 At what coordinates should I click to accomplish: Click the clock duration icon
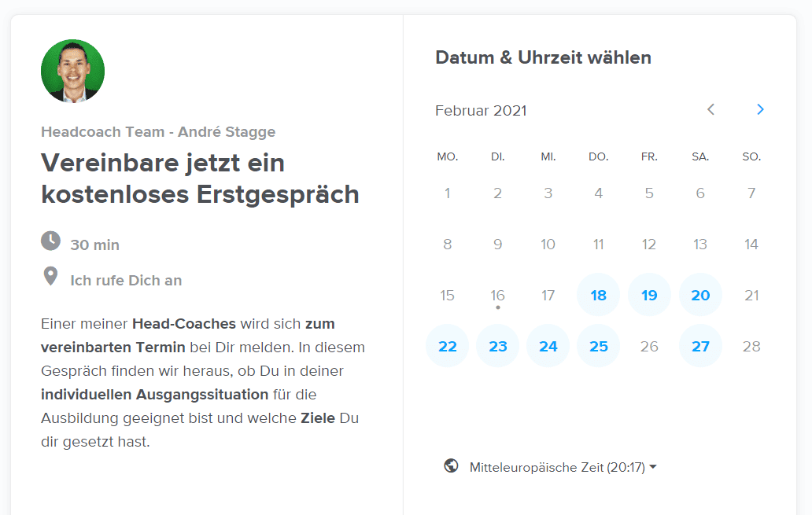click(50, 241)
